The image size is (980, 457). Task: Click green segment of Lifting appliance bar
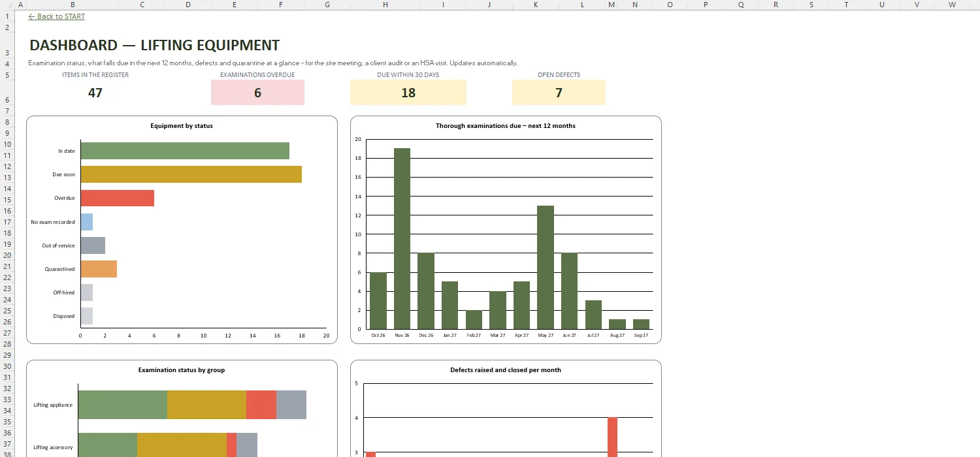(123, 405)
